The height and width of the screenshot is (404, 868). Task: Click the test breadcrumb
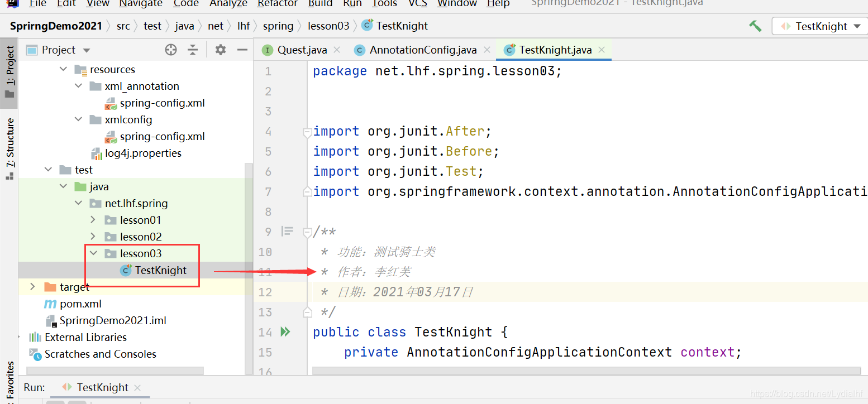pyautogui.click(x=152, y=26)
